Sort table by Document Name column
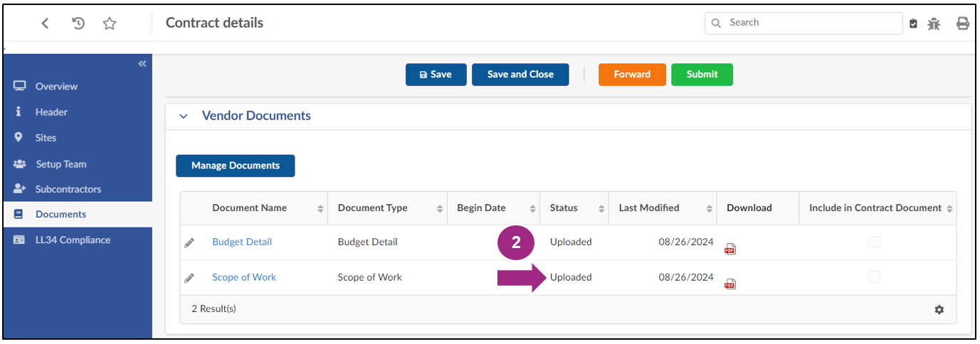The image size is (980, 344). (x=249, y=208)
